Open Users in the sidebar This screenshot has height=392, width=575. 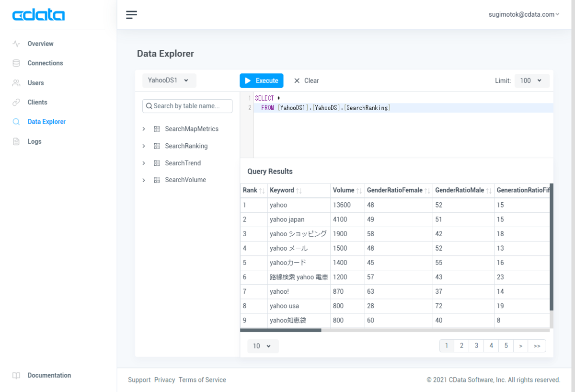point(35,83)
